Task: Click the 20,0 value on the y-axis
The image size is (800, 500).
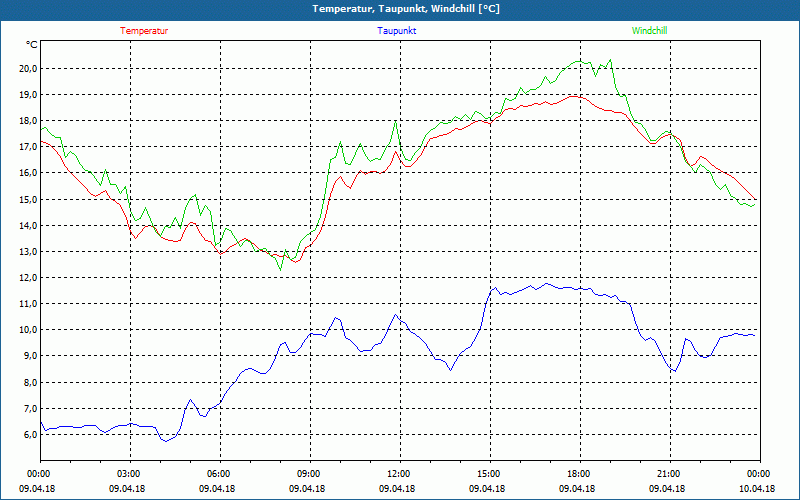Action: point(26,69)
